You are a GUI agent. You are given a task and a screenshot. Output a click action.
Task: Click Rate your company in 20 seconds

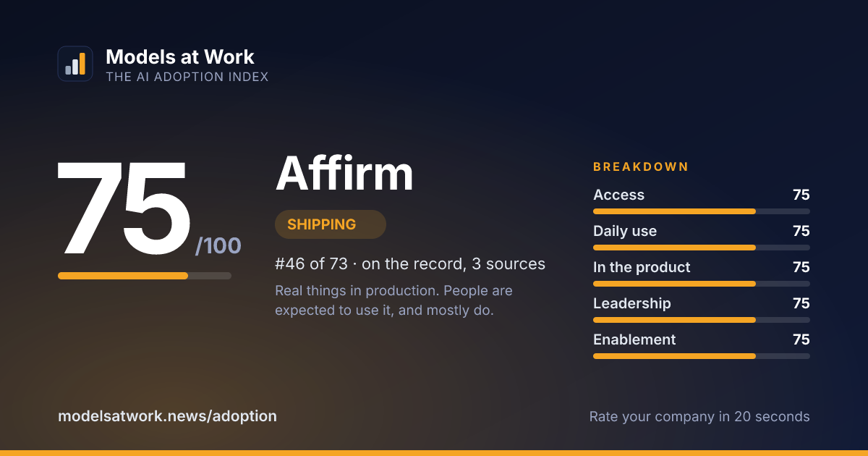tap(699, 417)
